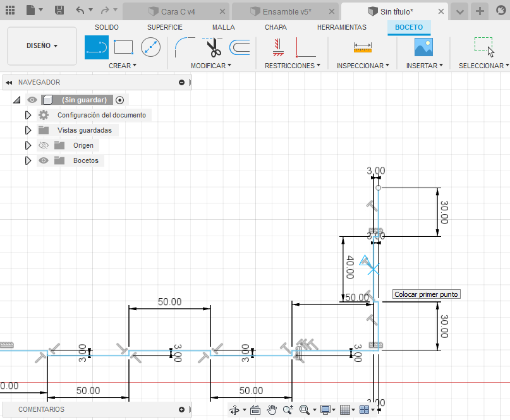
Task: Switch to the HERRAMIENTAS tab
Action: (342, 27)
